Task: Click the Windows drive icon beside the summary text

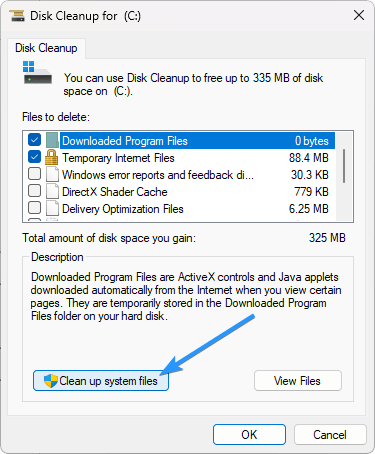Action: pyautogui.click(x=37, y=72)
